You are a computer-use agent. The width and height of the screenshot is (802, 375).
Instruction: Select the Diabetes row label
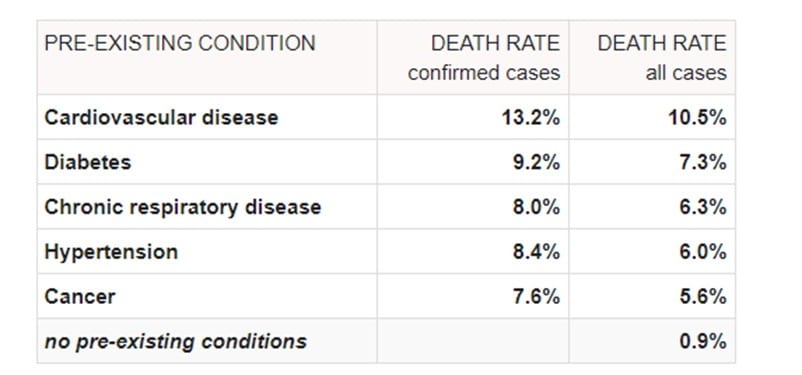[88, 163]
